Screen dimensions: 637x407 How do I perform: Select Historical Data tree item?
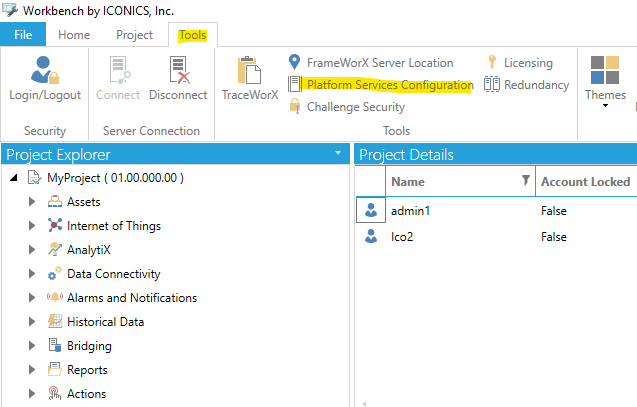pyautogui.click(x=105, y=322)
